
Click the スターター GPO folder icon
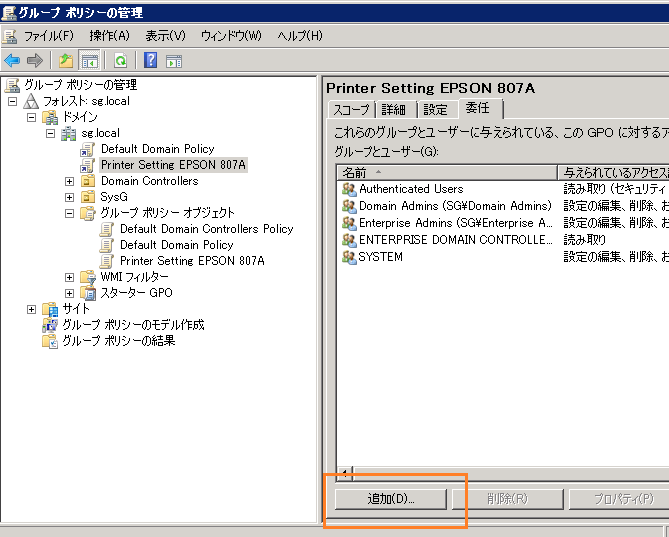coord(88,293)
